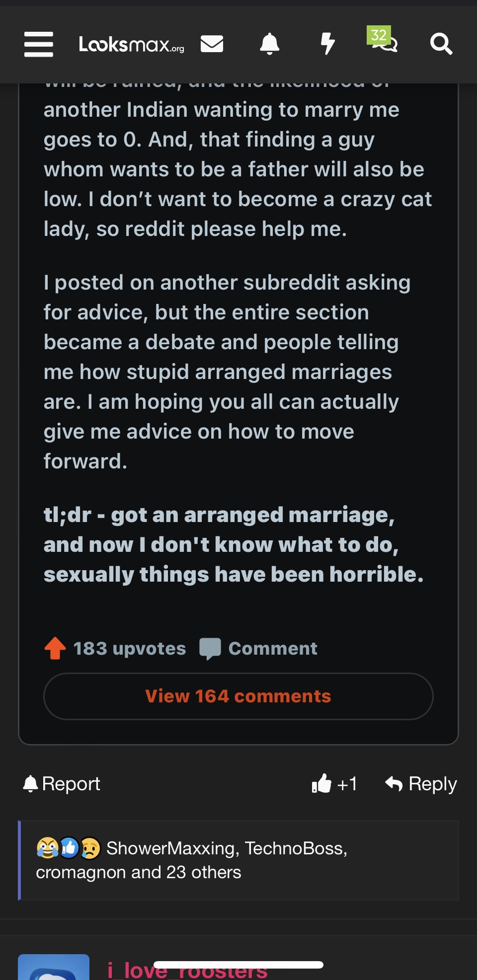This screenshot has height=980, width=477.
Task: Click the thumbs up +1 like button
Action: coord(334,784)
